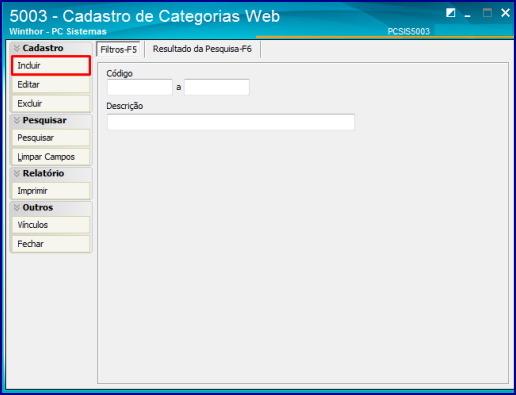Click the Código label
Screen dimensions: 516x395
pyautogui.click(x=119, y=73)
